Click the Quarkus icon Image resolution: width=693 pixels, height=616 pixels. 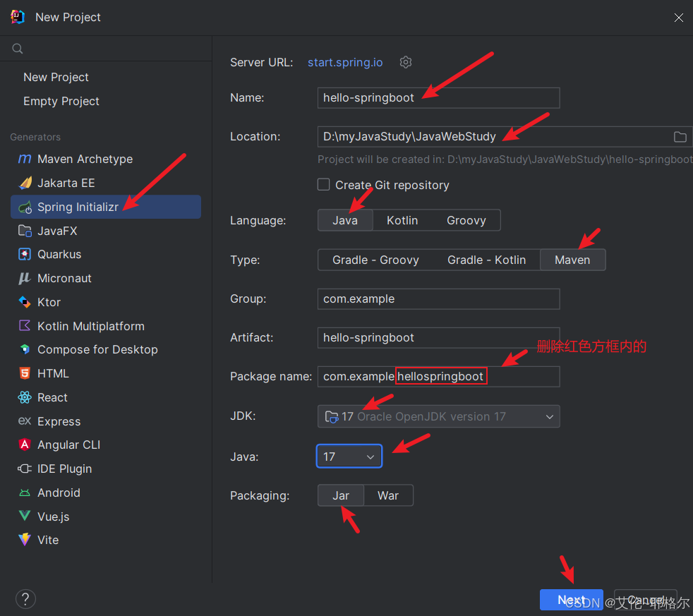pos(25,254)
